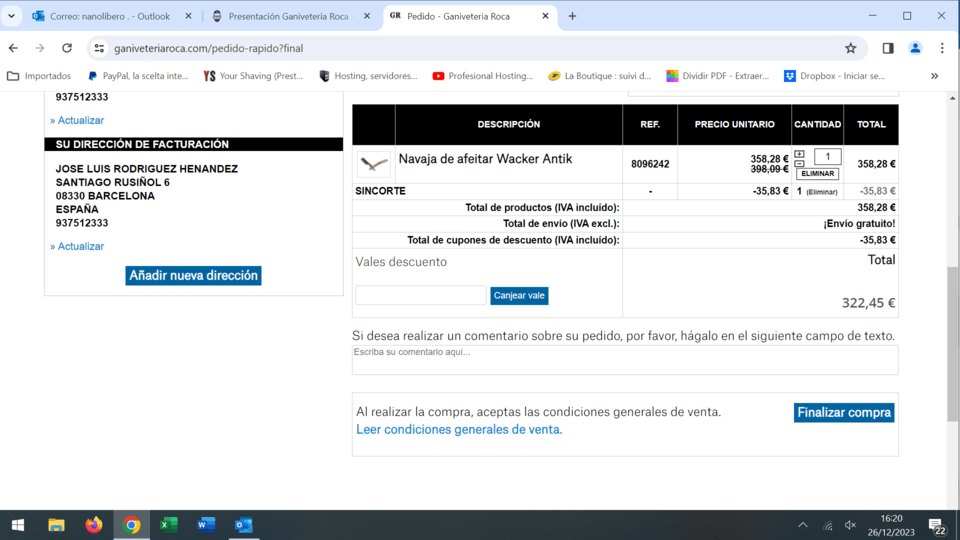960x540 pixels.
Task: Show hidden system tray icons
Action: tap(802, 525)
